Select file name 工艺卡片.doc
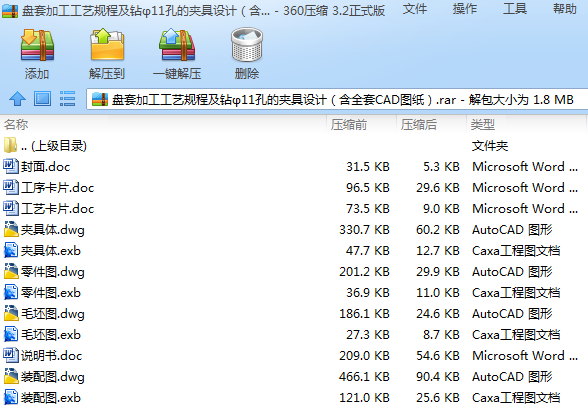 [57, 208]
